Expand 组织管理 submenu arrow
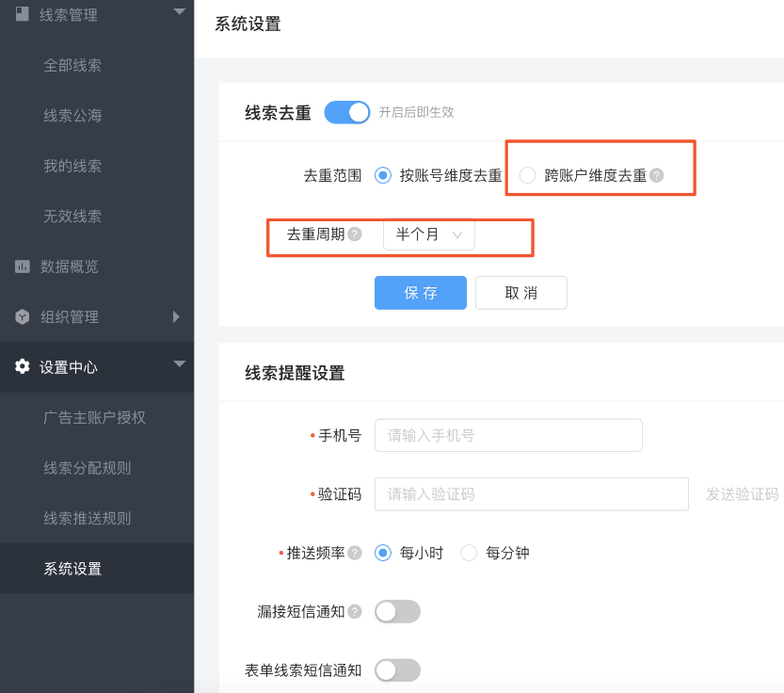This screenshot has width=784, height=693. 175,316
